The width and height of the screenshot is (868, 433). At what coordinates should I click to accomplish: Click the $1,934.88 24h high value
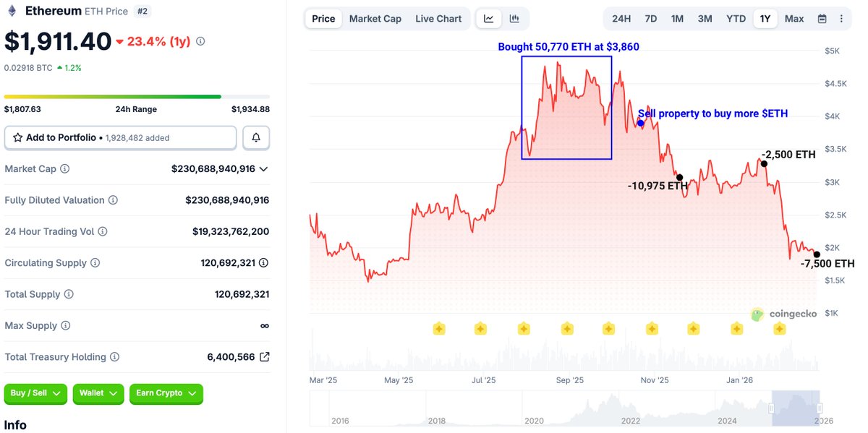point(250,109)
